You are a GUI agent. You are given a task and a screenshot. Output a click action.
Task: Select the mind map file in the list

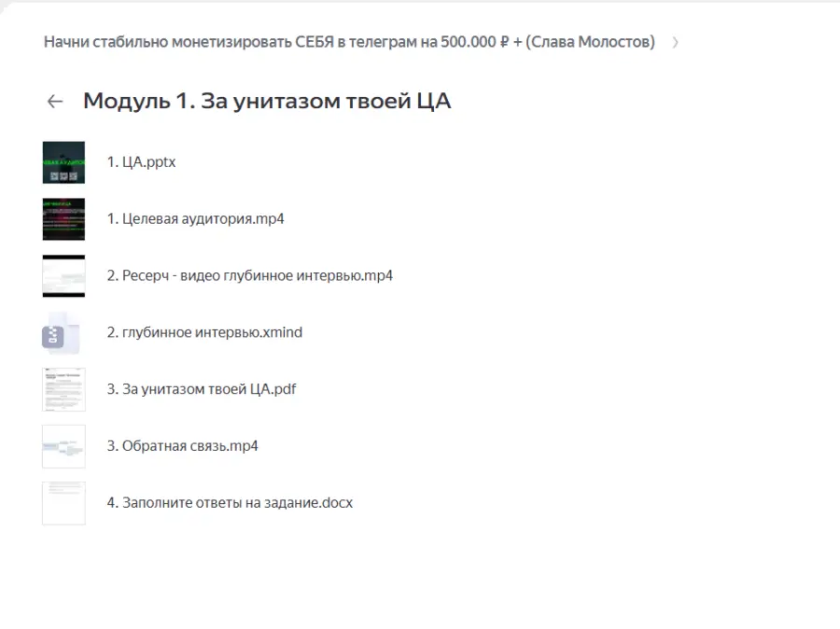(204, 333)
